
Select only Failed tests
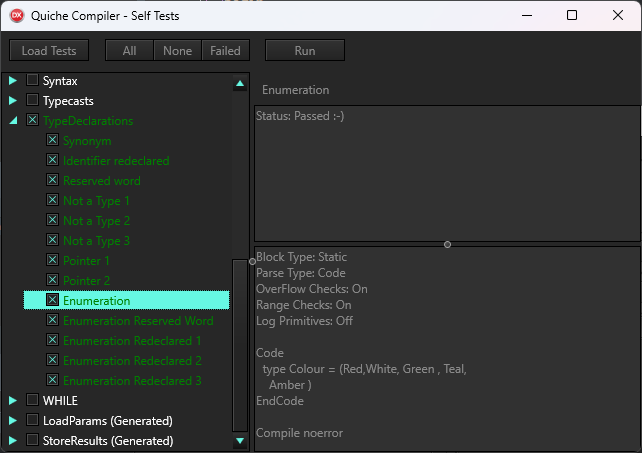[225, 50]
